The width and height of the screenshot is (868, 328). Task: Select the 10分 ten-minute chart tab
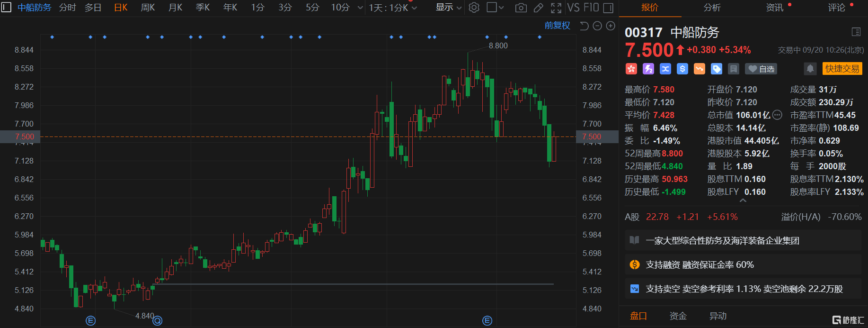click(x=340, y=8)
